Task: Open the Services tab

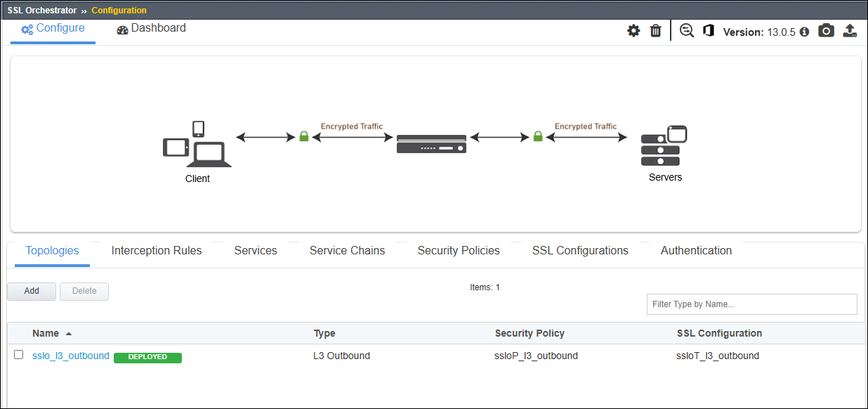Action: 256,251
